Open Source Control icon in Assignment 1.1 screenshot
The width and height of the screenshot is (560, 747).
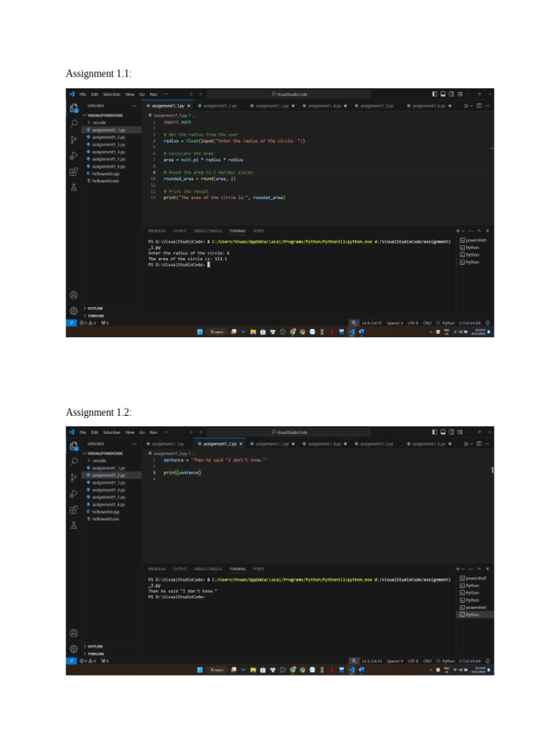74,139
